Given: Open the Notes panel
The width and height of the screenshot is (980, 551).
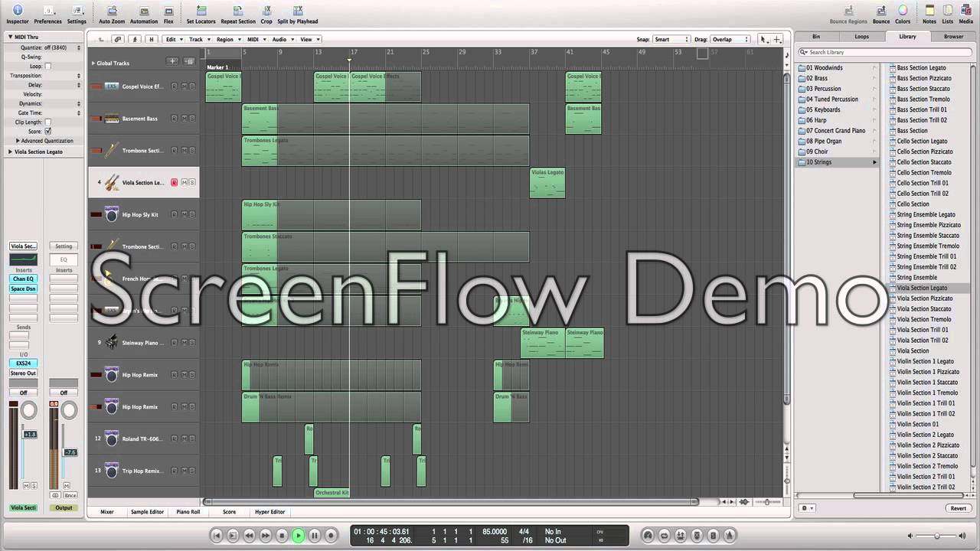Looking at the screenshot, I should pos(929,13).
